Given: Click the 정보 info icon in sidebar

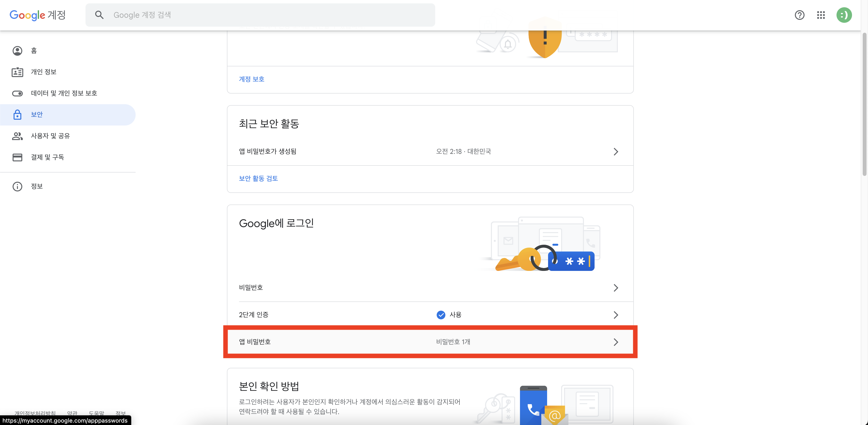Looking at the screenshot, I should (x=17, y=186).
